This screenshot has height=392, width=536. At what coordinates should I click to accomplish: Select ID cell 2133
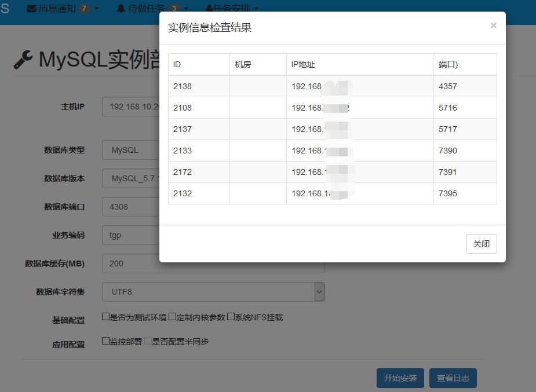point(199,151)
